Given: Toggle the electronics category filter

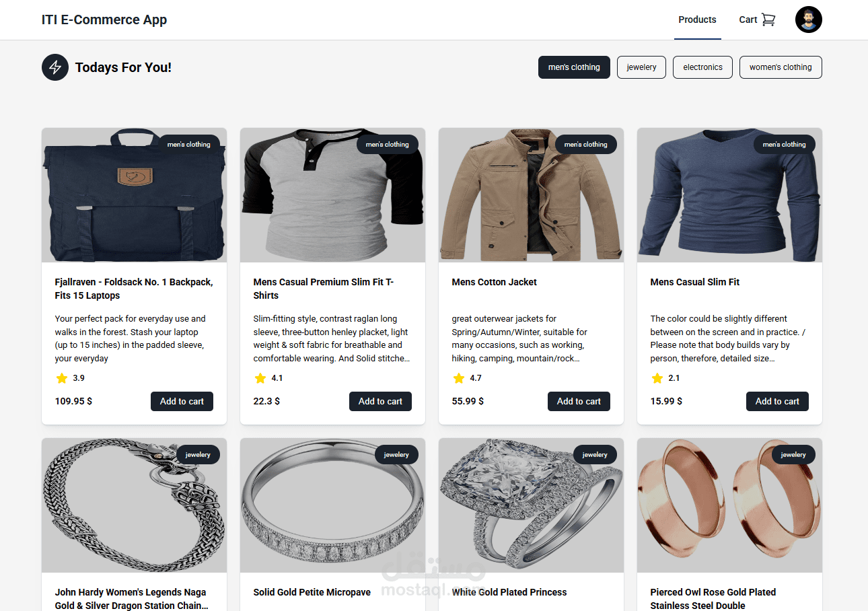Looking at the screenshot, I should point(702,67).
